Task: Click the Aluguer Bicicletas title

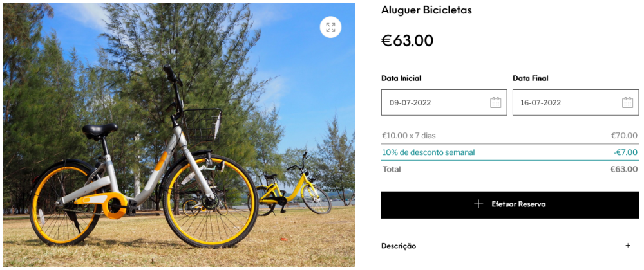Action: (426, 10)
